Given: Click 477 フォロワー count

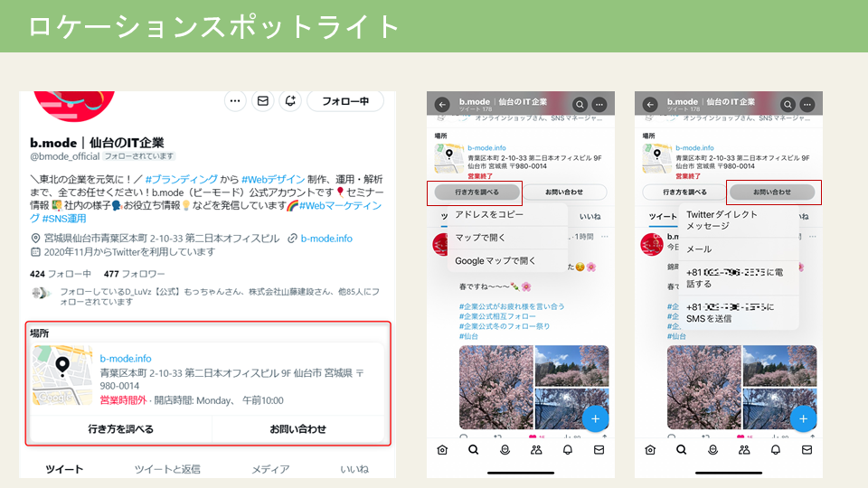Looking at the screenshot, I should (135, 274).
